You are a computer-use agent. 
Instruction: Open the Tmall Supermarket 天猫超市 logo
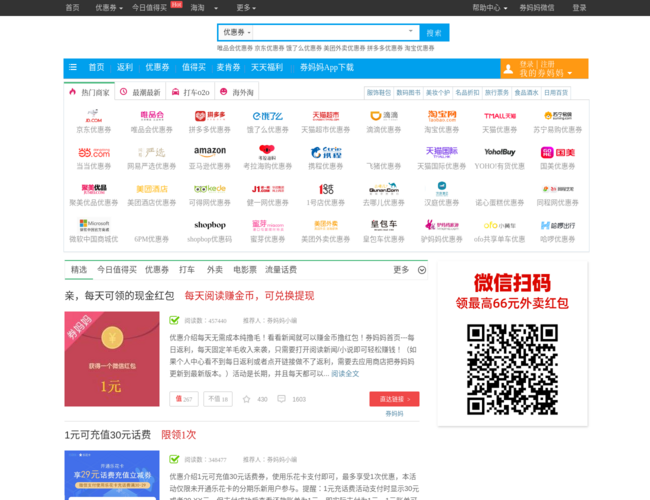tap(326, 116)
